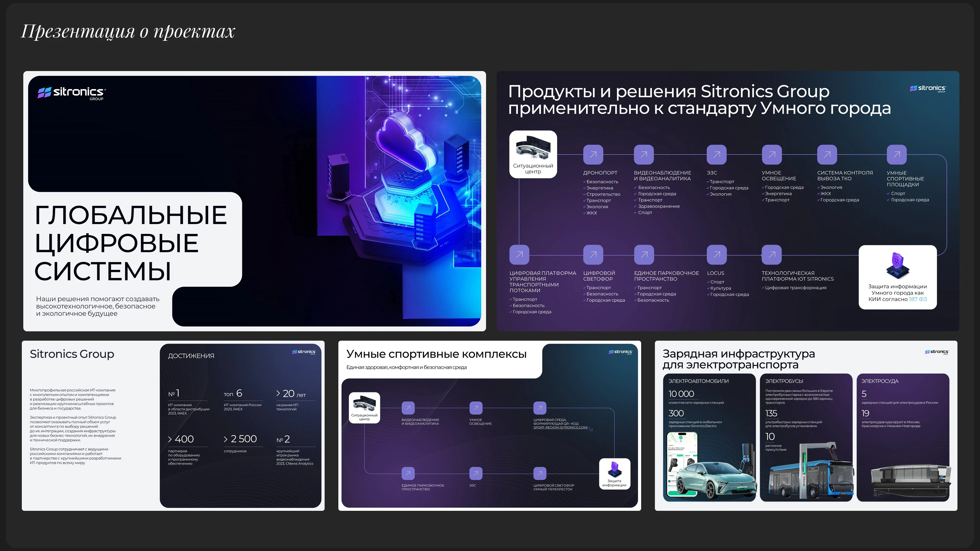This screenshot has height=551, width=980.
Task: Click Единая здоровая, комфортная и безопасная среда subtitle
Action: click(x=406, y=367)
